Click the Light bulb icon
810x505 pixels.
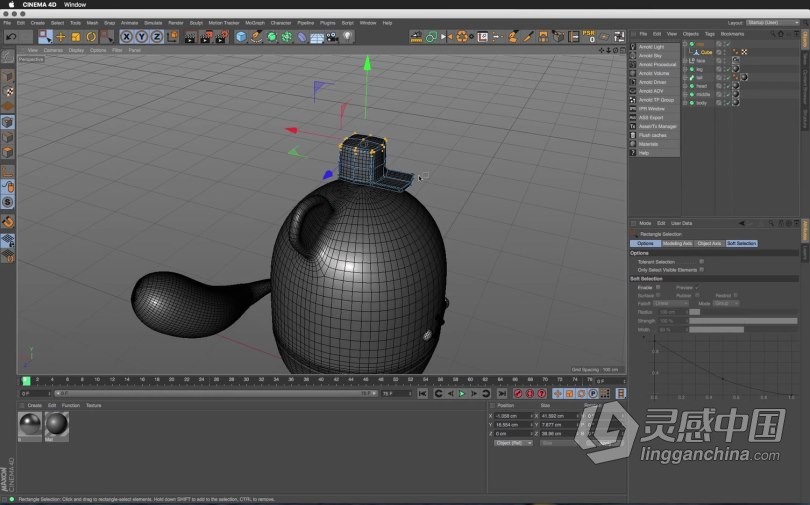(348, 37)
